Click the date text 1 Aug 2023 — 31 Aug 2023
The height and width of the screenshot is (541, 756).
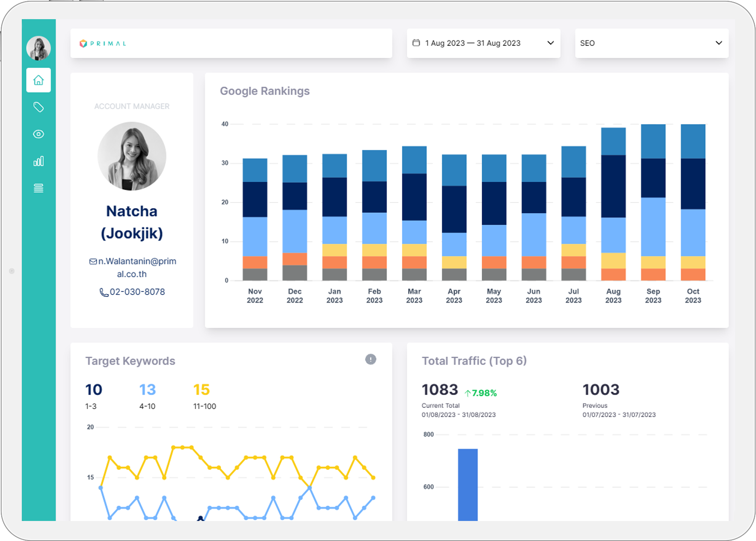point(473,43)
